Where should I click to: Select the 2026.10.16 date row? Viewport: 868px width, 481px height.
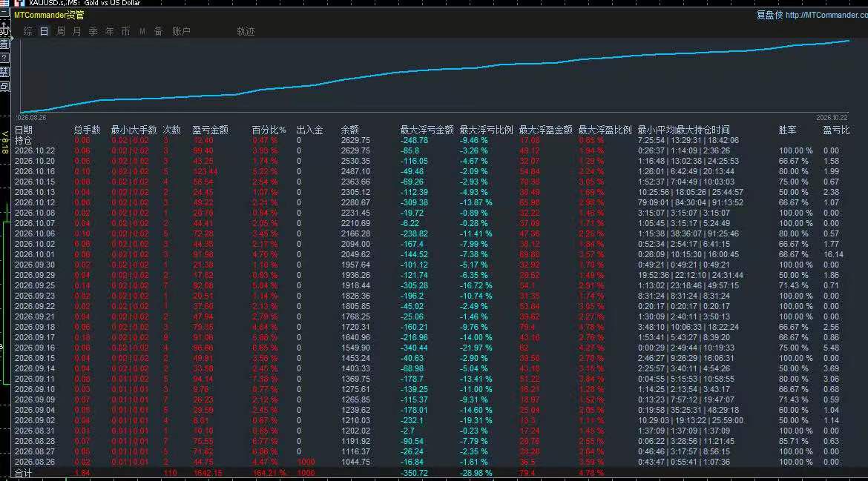pyautogui.click(x=35, y=171)
